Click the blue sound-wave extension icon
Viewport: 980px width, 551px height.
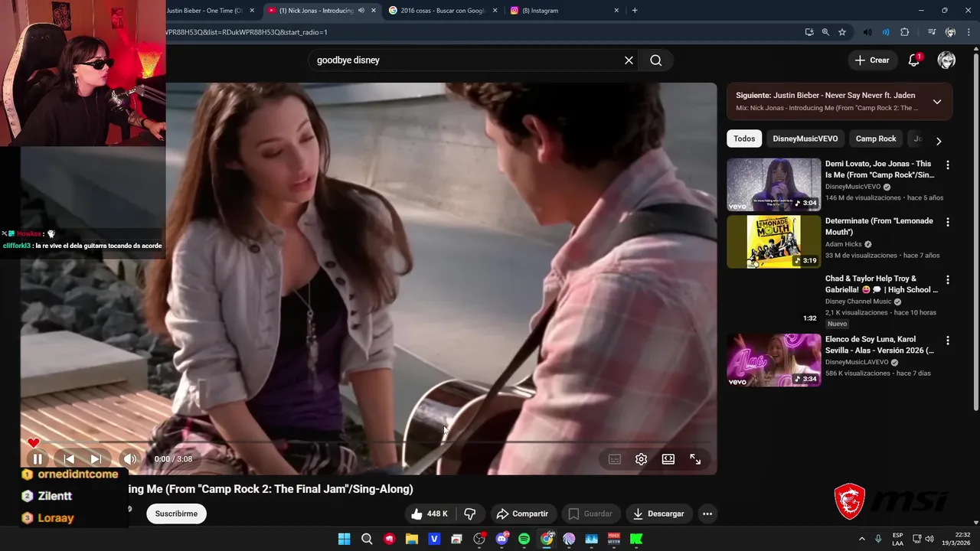tap(886, 32)
